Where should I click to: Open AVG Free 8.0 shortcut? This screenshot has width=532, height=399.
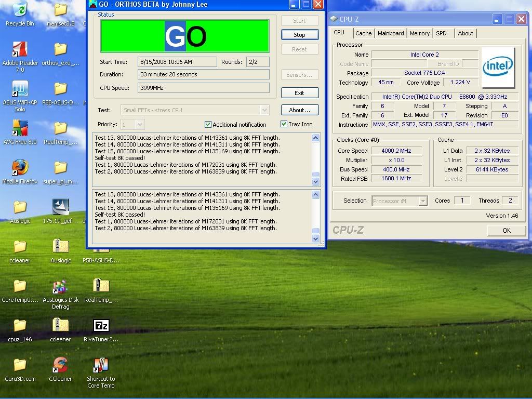pos(20,128)
